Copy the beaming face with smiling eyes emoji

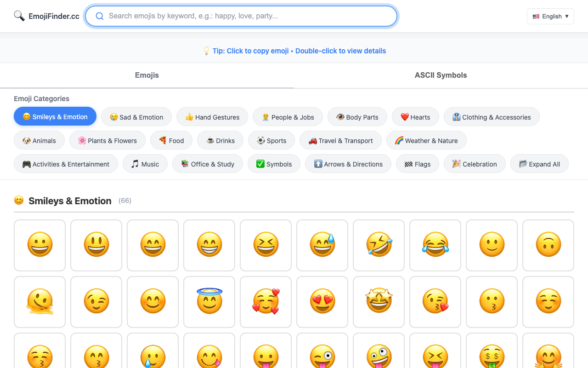[x=209, y=245]
